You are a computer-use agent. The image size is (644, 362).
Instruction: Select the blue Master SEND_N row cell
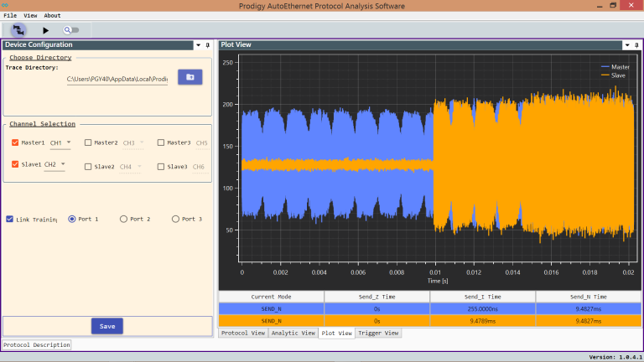[271, 308]
